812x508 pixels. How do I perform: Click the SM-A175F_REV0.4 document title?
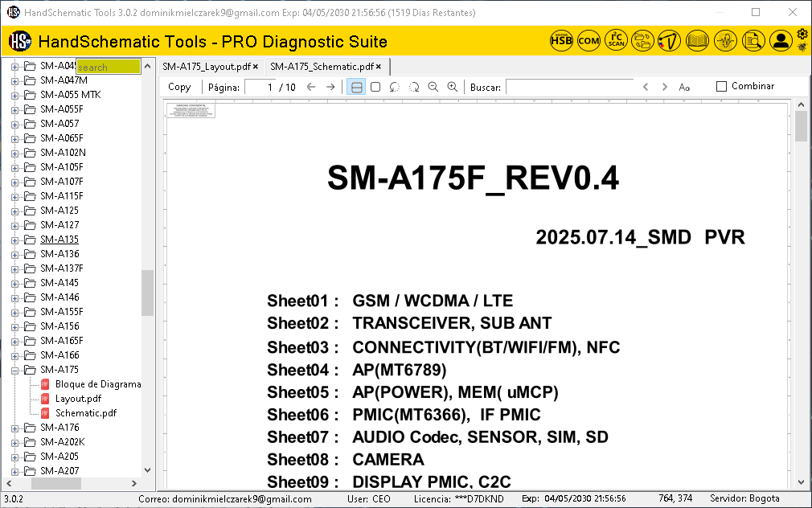click(x=473, y=178)
